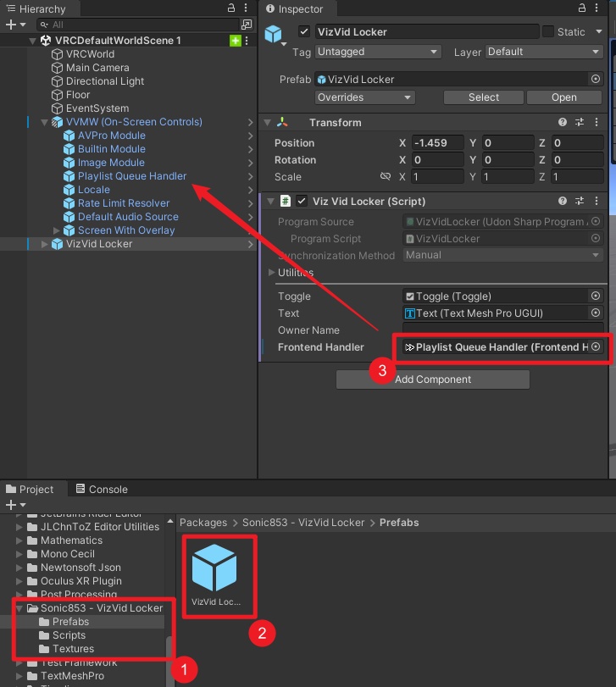This screenshot has height=687, width=616.
Task: Collapse the Viz Vid Locker script foldout
Action: tap(271, 201)
